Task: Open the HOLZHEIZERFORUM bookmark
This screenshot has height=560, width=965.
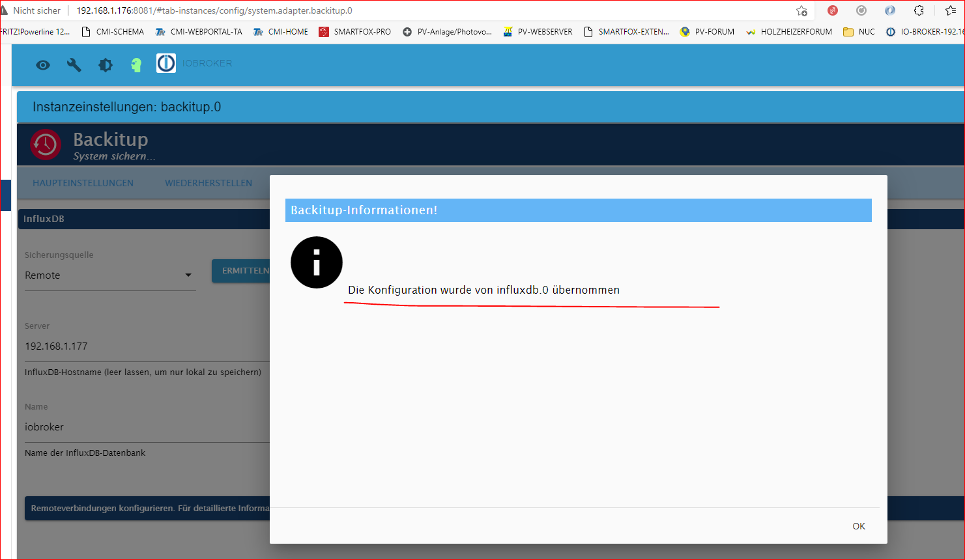Action: pos(789,31)
